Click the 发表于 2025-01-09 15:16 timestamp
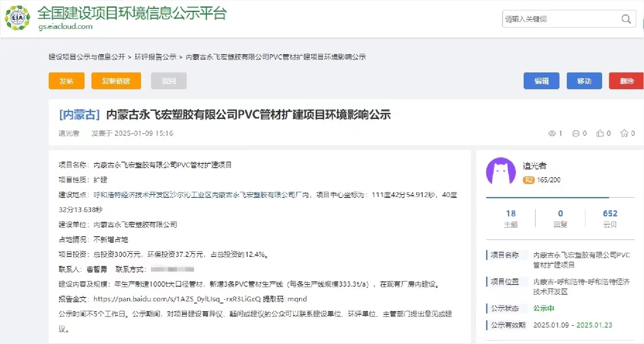The image size is (644, 344). (132, 134)
